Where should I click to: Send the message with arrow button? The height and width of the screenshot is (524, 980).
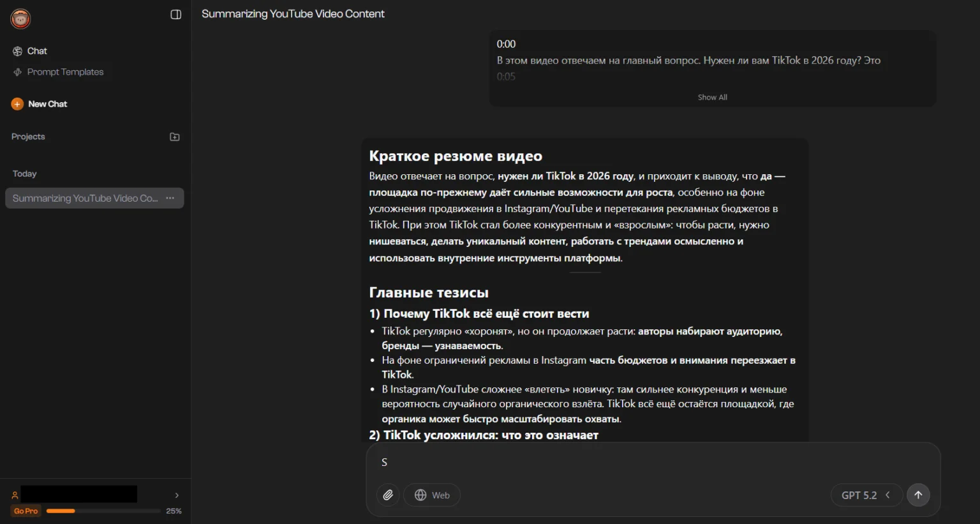click(918, 495)
